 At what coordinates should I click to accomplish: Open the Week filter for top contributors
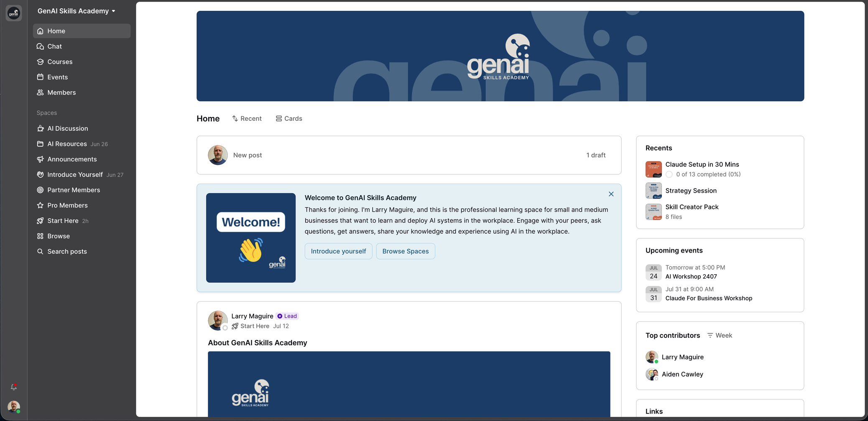point(720,335)
